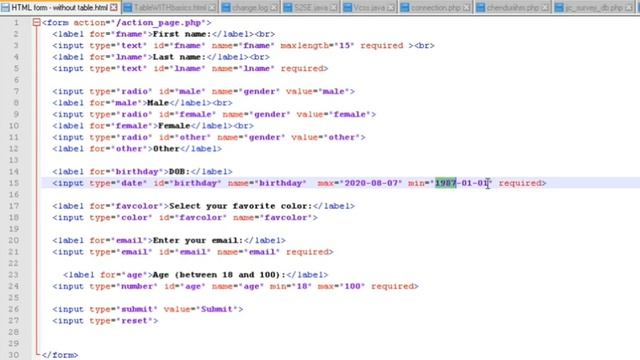
Task: Click the 'required' keyword on line 5
Action: (x=302, y=68)
